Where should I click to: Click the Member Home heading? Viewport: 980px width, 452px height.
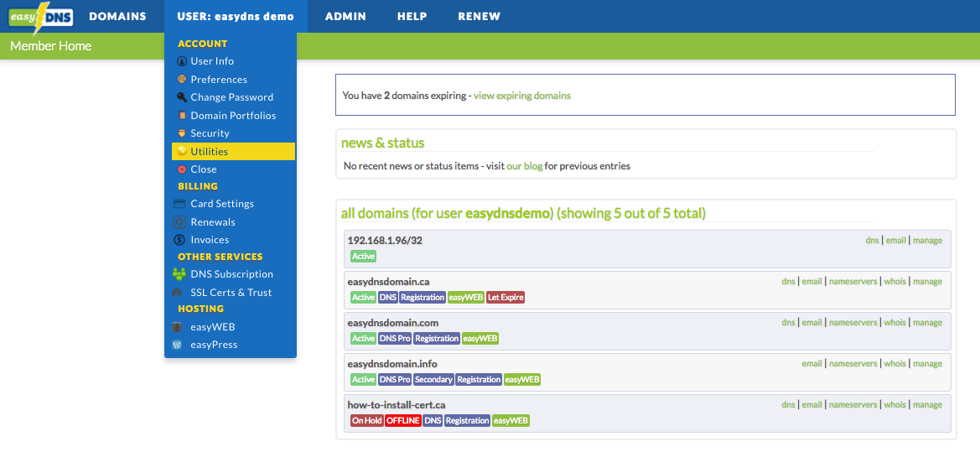click(50, 45)
